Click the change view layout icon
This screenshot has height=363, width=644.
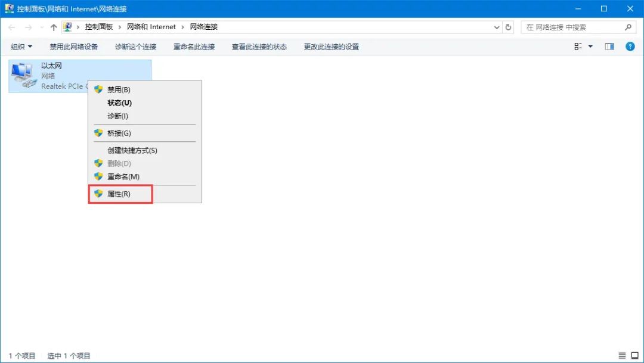coord(578,46)
